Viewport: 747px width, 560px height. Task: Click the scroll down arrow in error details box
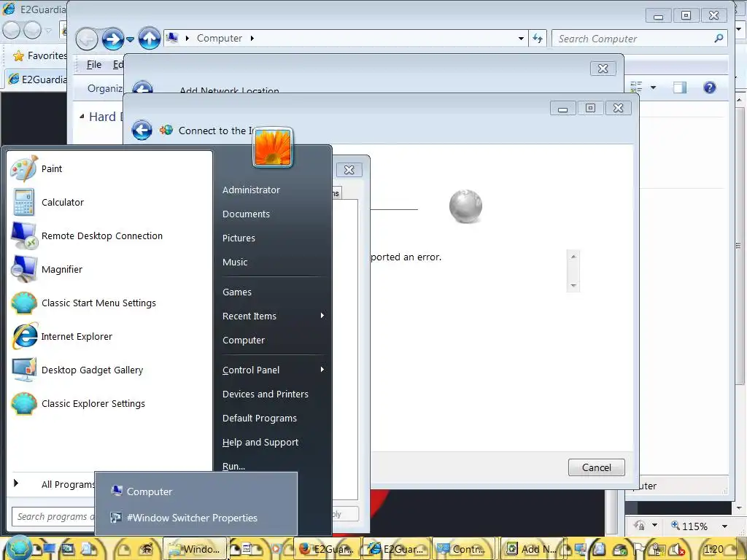click(573, 286)
